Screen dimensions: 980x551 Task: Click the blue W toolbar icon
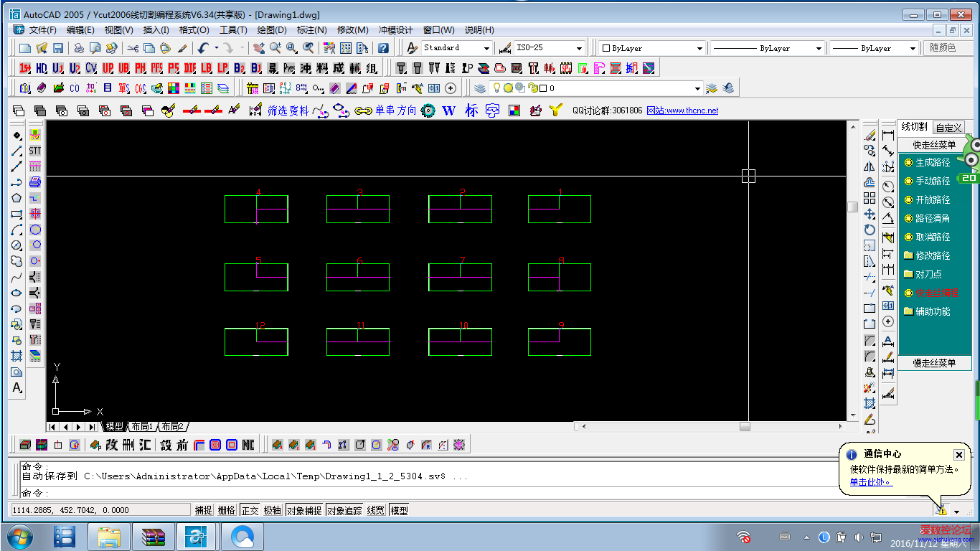point(449,110)
